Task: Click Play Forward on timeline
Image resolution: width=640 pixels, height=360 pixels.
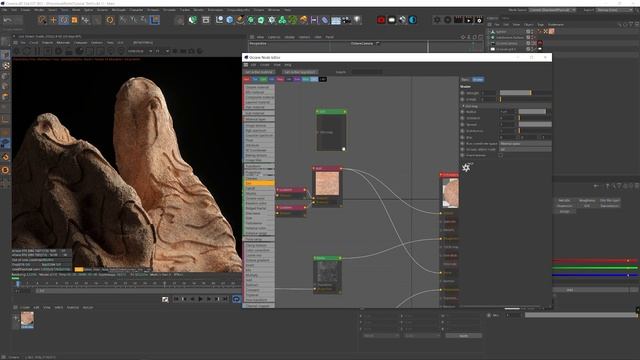Action: pyautogui.click(x=200, y=299)
